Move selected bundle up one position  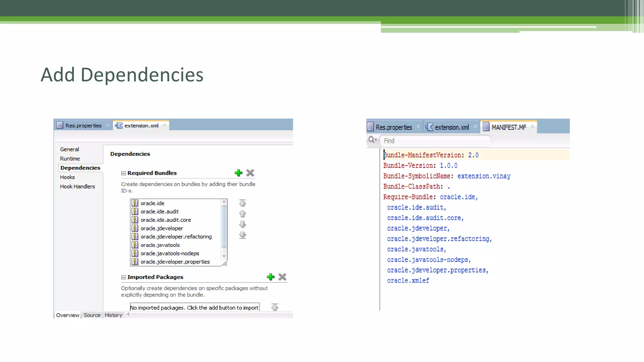(242, 214)
